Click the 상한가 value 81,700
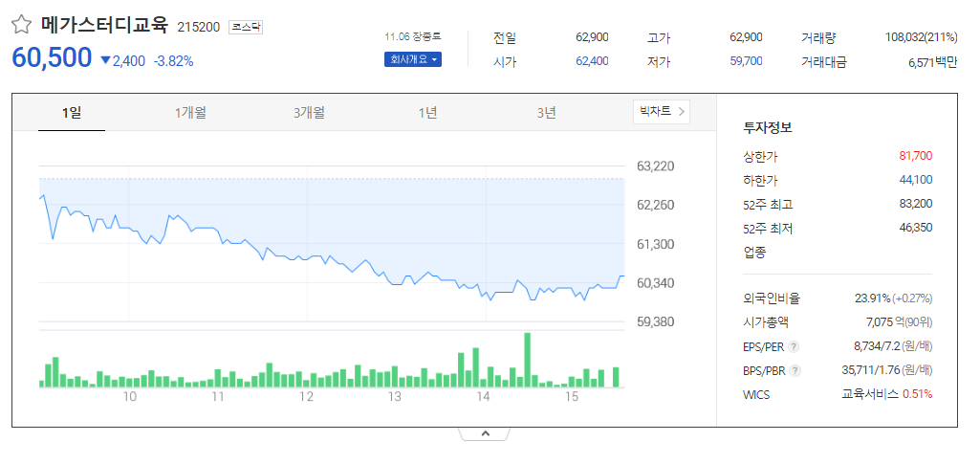980x464 pixels. coord(916,156)
